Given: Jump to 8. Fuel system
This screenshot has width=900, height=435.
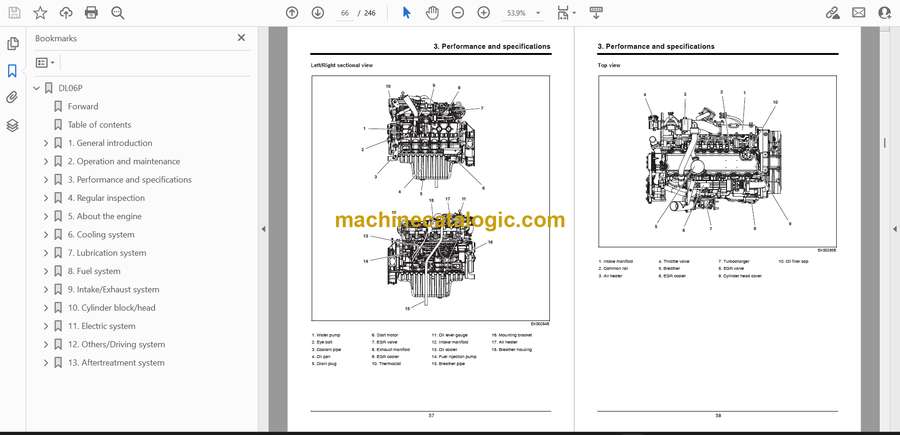Looking at the screenshot, I should pyautogui.click(x=94, y=271).
